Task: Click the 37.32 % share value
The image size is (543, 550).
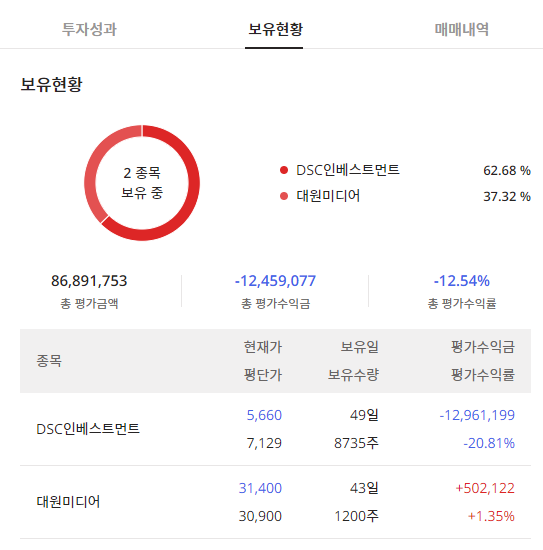Action: (x=507, y=196)
